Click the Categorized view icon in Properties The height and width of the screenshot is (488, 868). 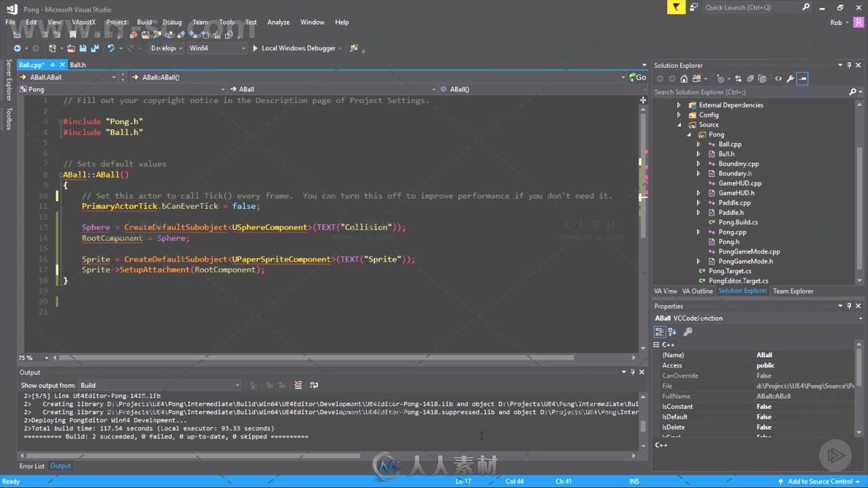659,331
